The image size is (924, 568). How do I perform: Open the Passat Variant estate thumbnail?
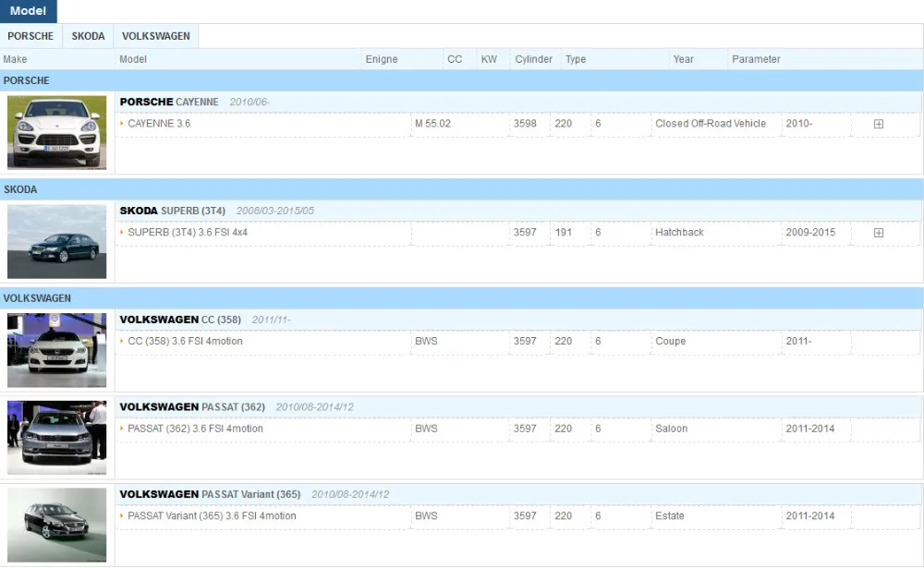click(56, 525)
